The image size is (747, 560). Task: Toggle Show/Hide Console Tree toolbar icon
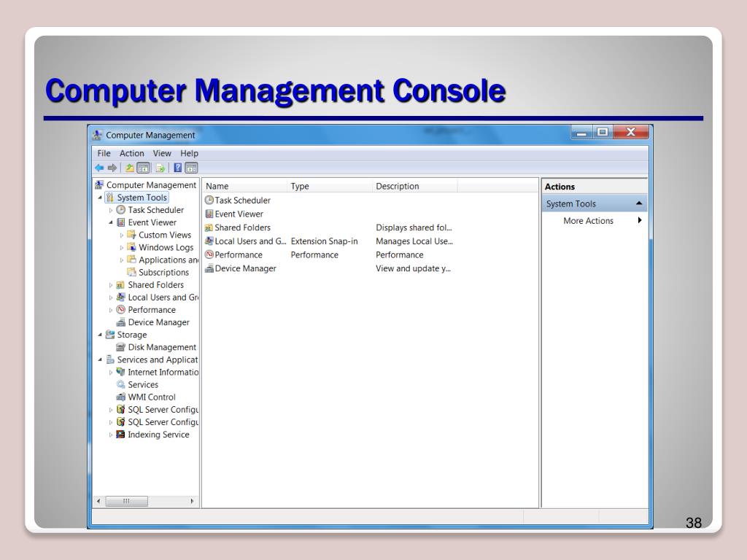click(143, 168)
